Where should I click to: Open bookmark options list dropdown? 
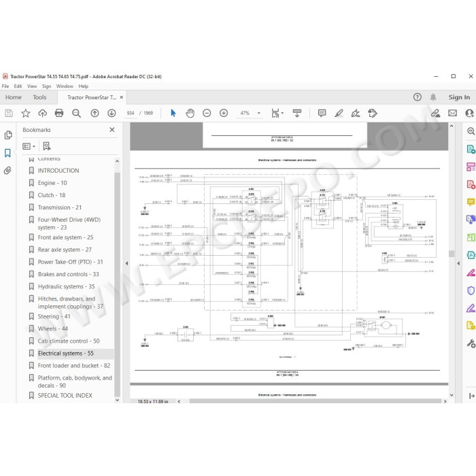[x=29, y=146]
